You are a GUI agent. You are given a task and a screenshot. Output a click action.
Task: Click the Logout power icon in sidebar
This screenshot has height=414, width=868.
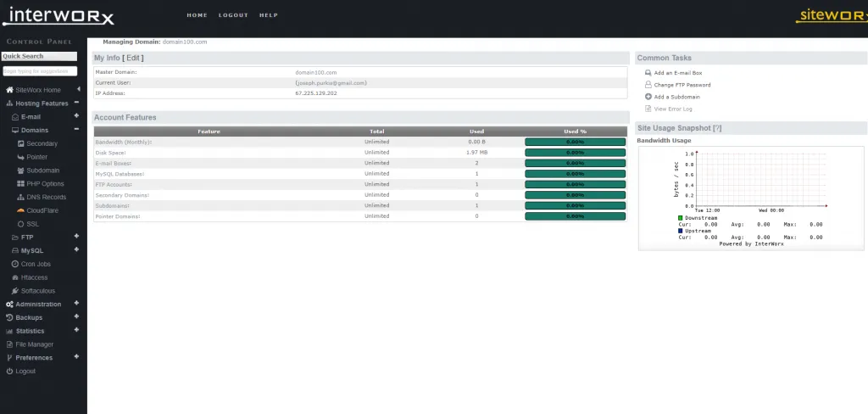tap(9, 372)
